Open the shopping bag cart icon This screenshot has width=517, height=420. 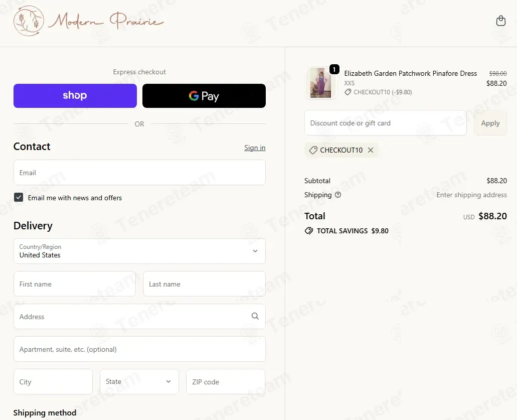coord(500,21)
